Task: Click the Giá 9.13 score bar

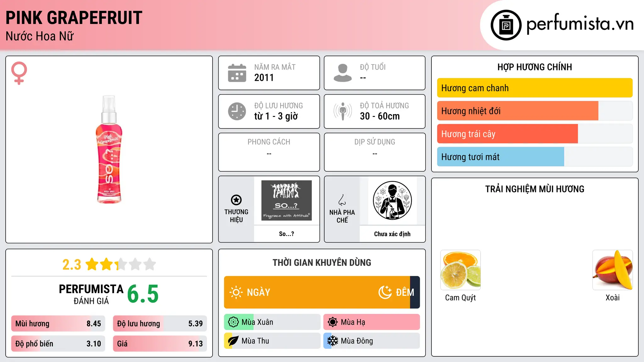Action: click(160, 344)
